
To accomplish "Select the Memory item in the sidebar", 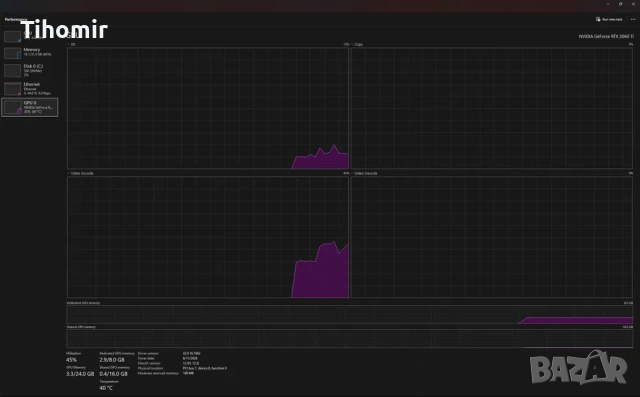I will (29, 53).
